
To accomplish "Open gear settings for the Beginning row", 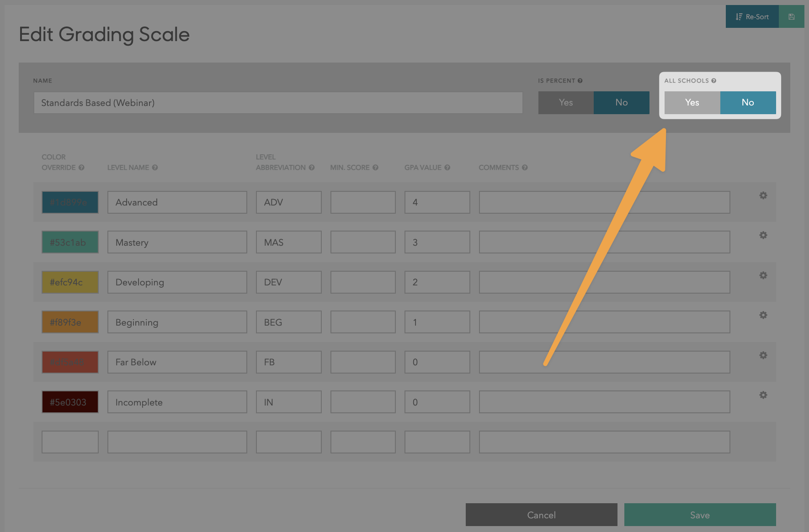I will (x=763, y=315).
